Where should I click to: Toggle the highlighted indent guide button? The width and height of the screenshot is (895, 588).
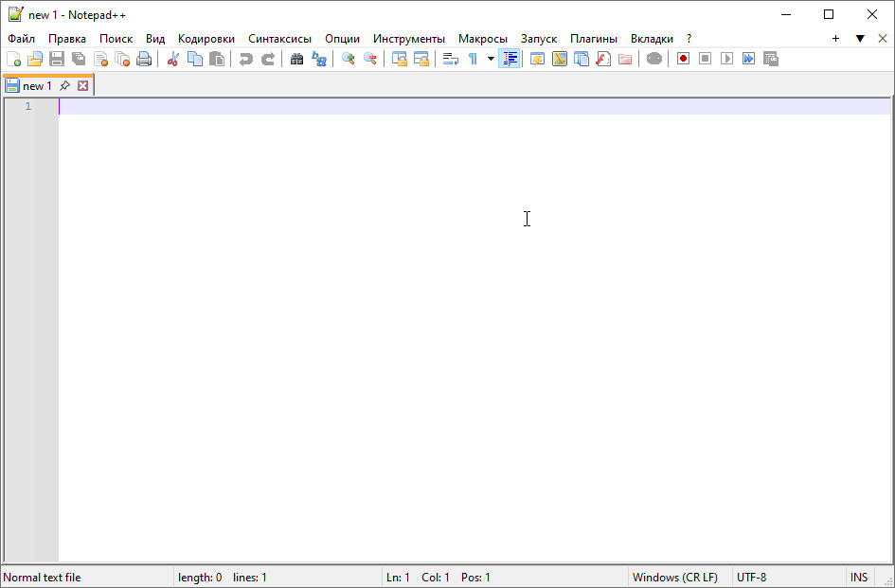click(x=510, y=59)
